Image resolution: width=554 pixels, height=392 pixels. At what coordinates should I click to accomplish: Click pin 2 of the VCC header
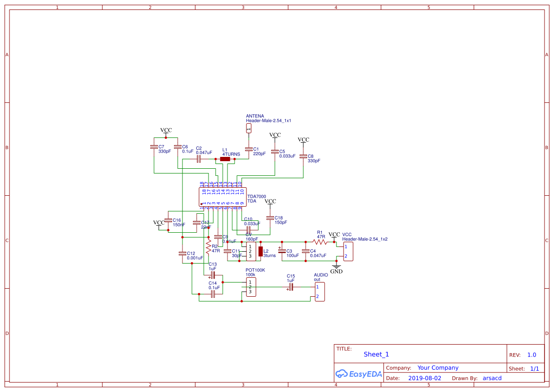tap(346, 256)
